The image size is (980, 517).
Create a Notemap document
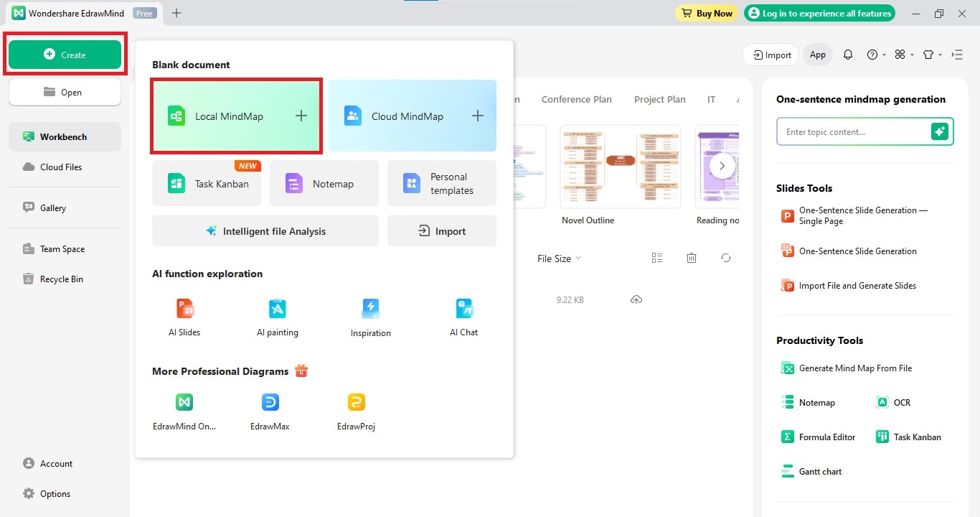pos(324,183)
